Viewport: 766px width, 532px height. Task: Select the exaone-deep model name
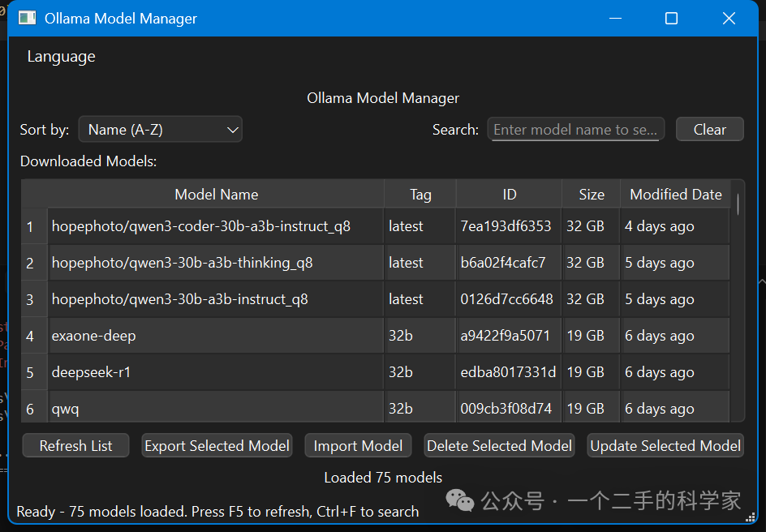[x=94, y=336]
